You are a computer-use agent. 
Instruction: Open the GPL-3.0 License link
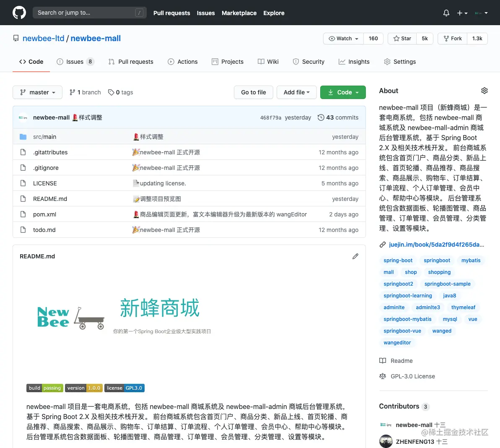click(x=413, y=377)
